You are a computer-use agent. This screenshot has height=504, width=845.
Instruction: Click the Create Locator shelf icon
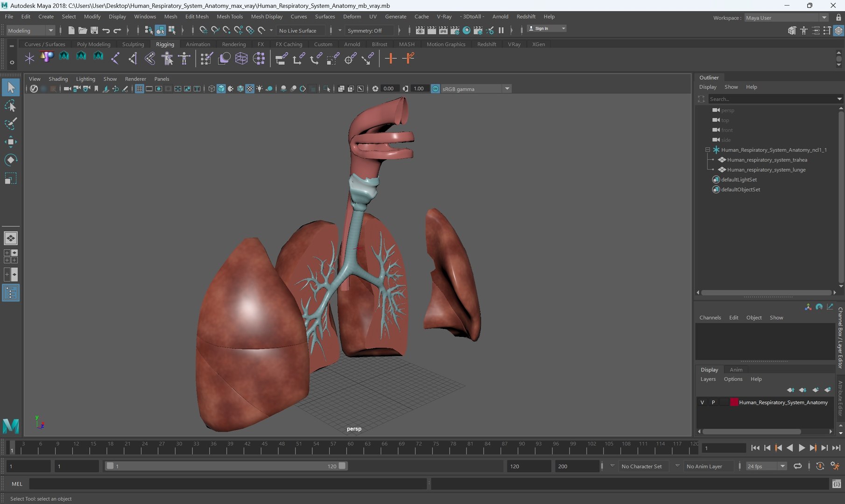pos(29,58)
